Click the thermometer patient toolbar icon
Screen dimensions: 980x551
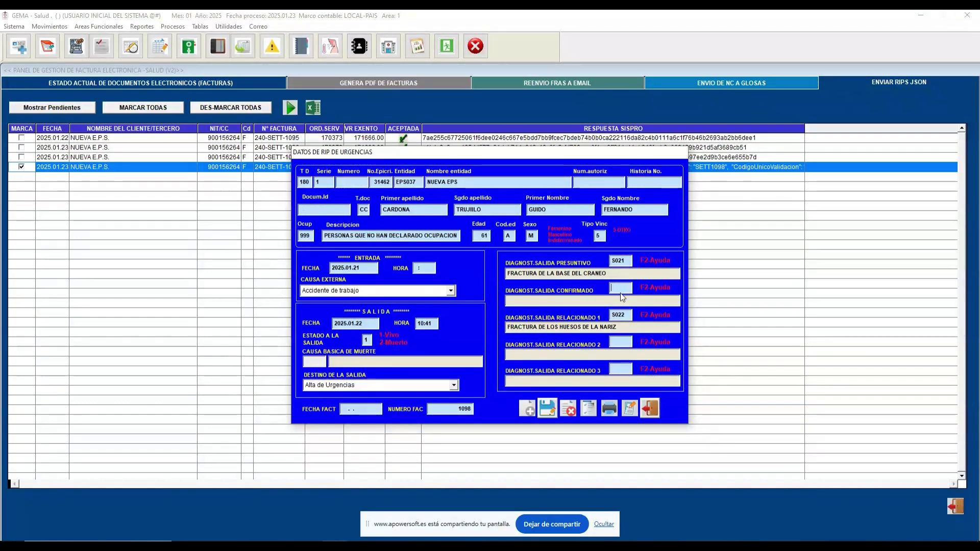(x=330, y=46)
